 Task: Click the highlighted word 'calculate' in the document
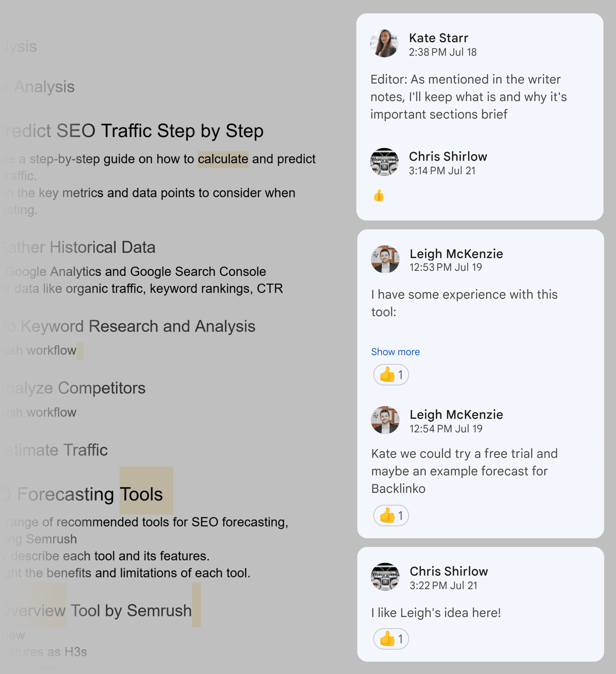click(223, 159)
